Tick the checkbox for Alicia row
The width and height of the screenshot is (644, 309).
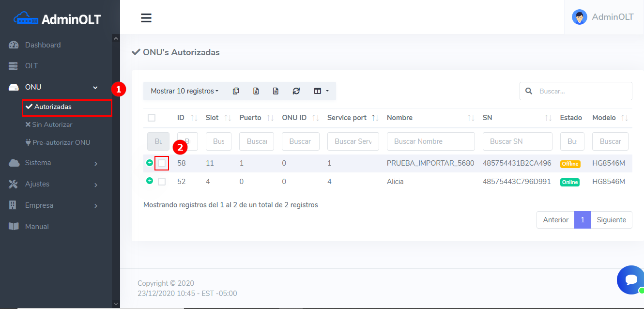click(162, 182)
